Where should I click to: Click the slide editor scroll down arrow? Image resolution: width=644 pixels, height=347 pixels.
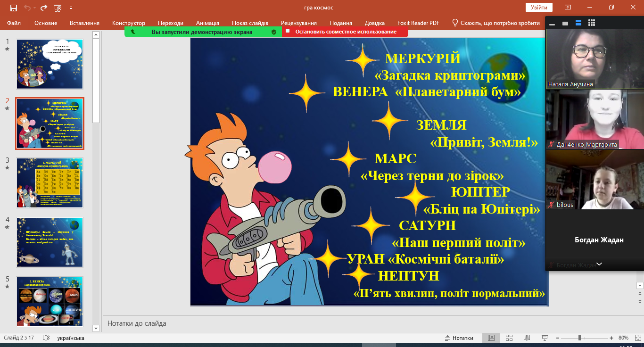[640, 286]
